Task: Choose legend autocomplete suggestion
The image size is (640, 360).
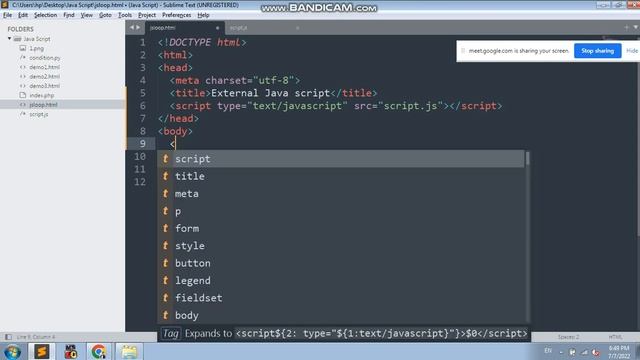Action: 341,280
